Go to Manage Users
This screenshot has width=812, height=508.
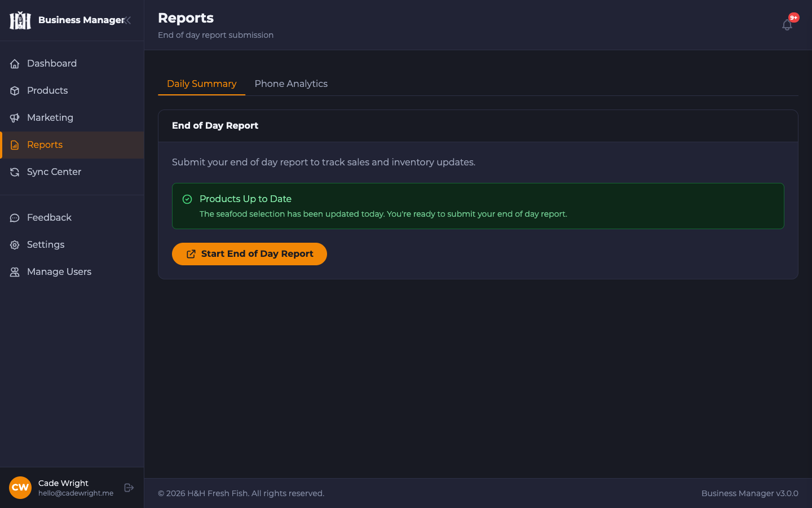(72, 272)
